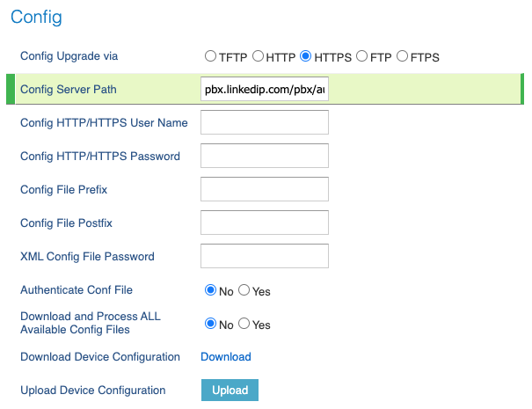Select TFTP for Config Upgrade
The height and width of the screenshot is (409, 532).
210,56
